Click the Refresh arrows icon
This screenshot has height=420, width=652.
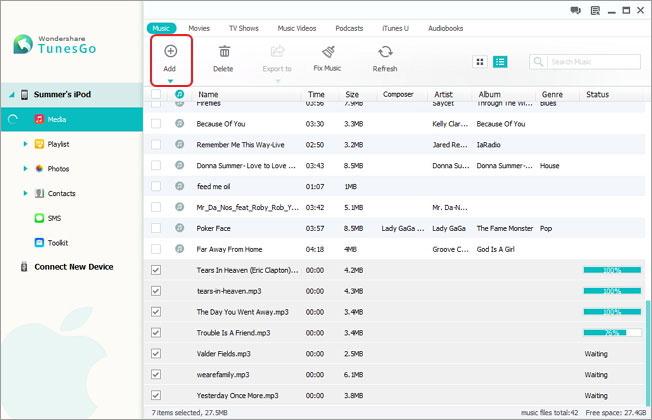coord(385,52)
